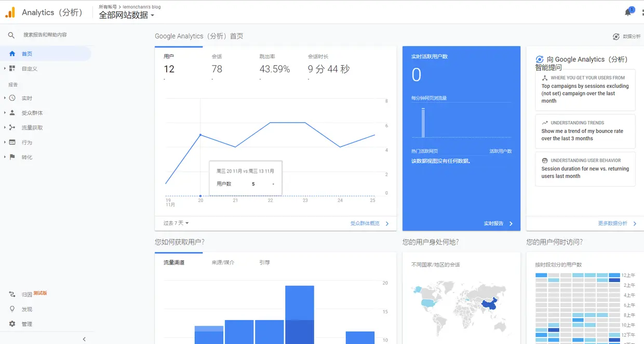Open the notification bell with badge
Image resolution: width=644 pixels, height=344 pixels.
627,11
